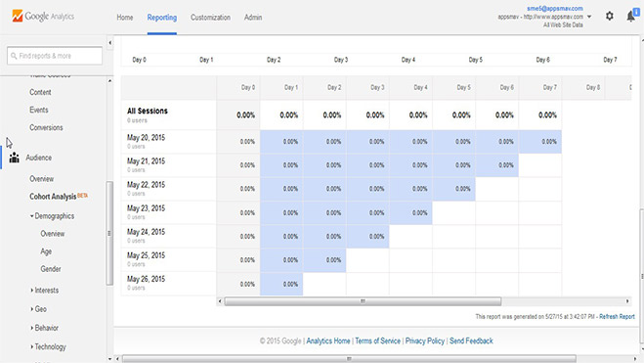Click the Day 6 cell for May 21, 2015
The image size is (644, 363).
coord(497,165)
